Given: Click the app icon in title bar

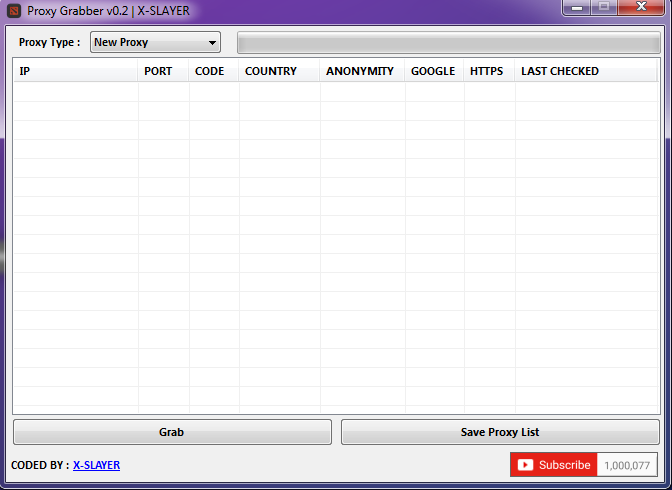Looking at the screenshot, I should [x=14, y=11].
